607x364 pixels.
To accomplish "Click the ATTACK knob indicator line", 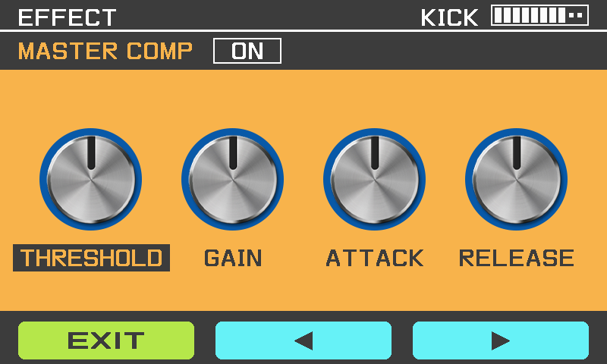I will click(x=375, y=152).
